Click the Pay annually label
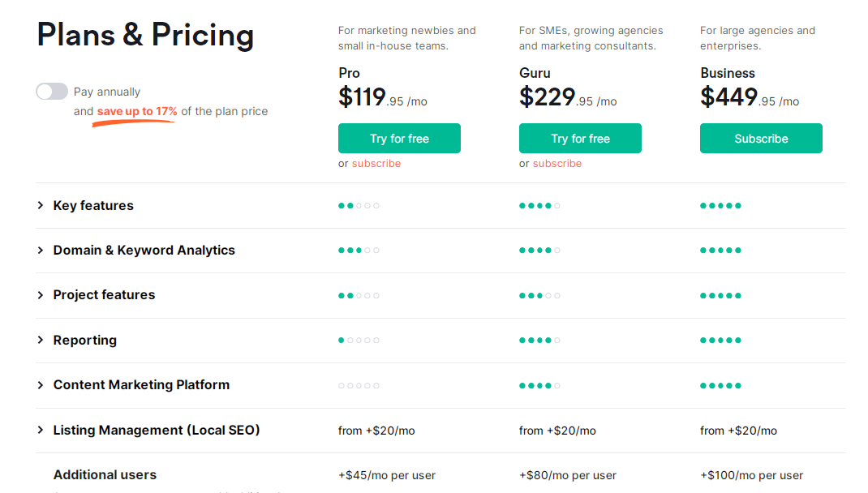Viewport: 868px width, 493px height. (x=107, y=92)
